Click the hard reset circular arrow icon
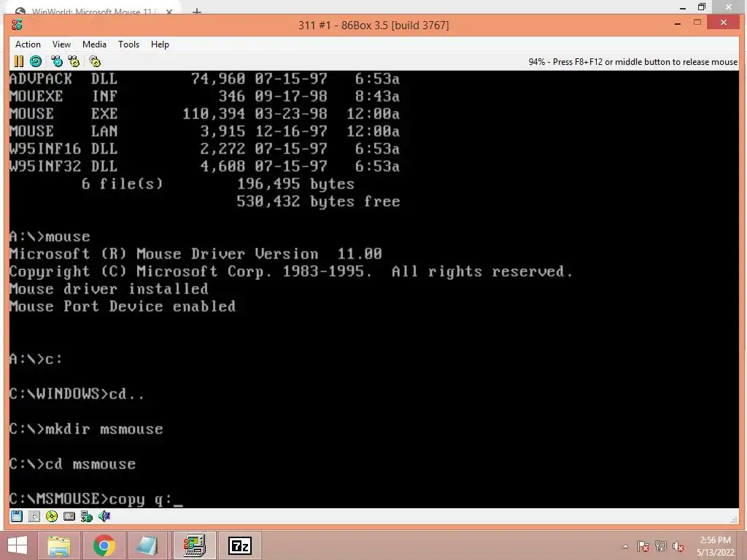Viewport: 747px width, 560px height. (x=36, y=61)
